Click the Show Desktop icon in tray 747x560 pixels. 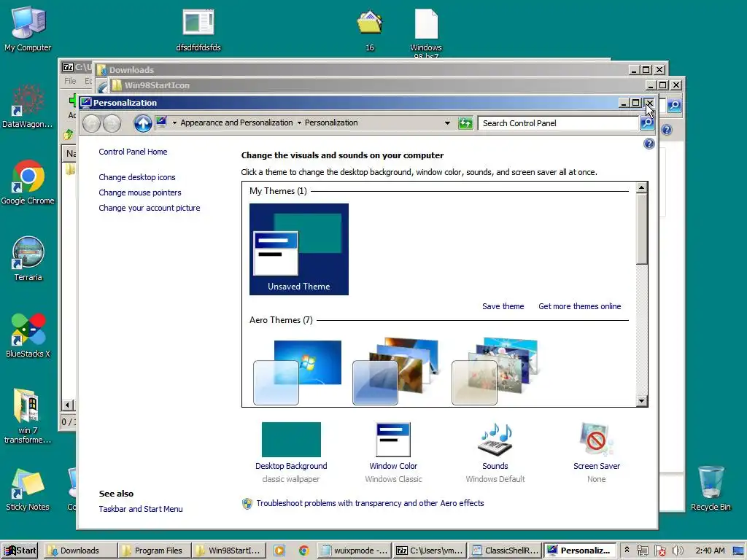click(x=738, y=551)
